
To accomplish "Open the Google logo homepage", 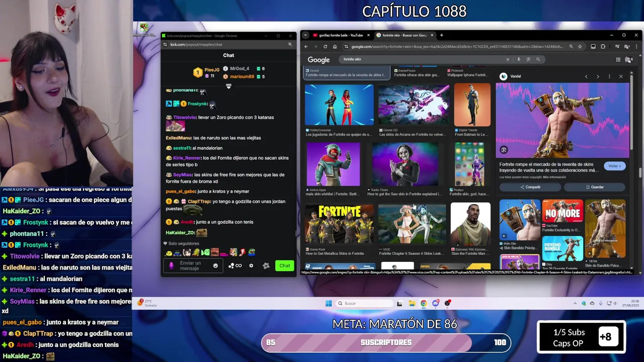I will [318, 60].
